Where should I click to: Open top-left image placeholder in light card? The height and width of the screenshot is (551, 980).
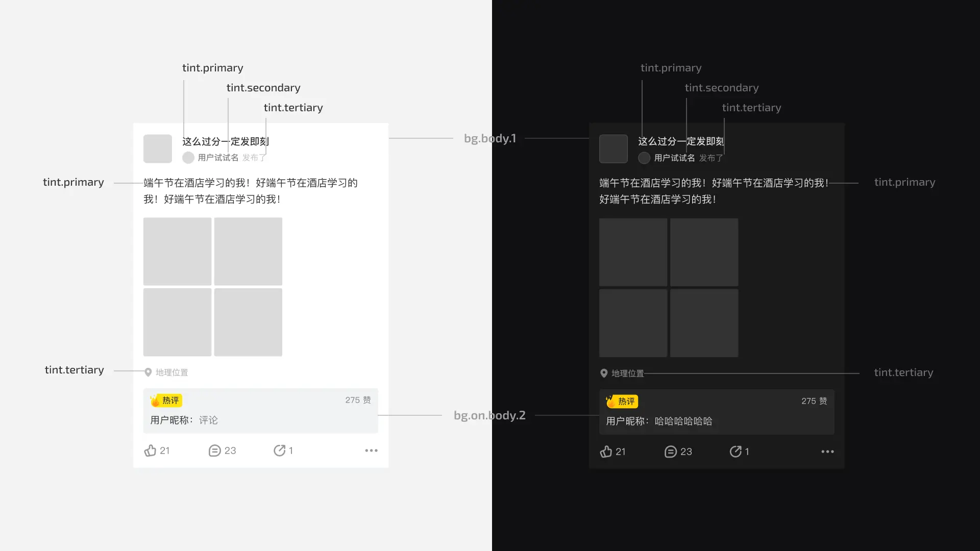(177, 251)
